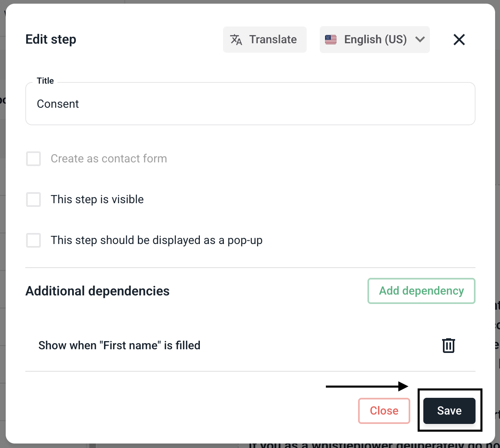Viewport: 500px width, 448px height.
Task: Focus the Title field containing "Consent"
Action: click(250, 104)
